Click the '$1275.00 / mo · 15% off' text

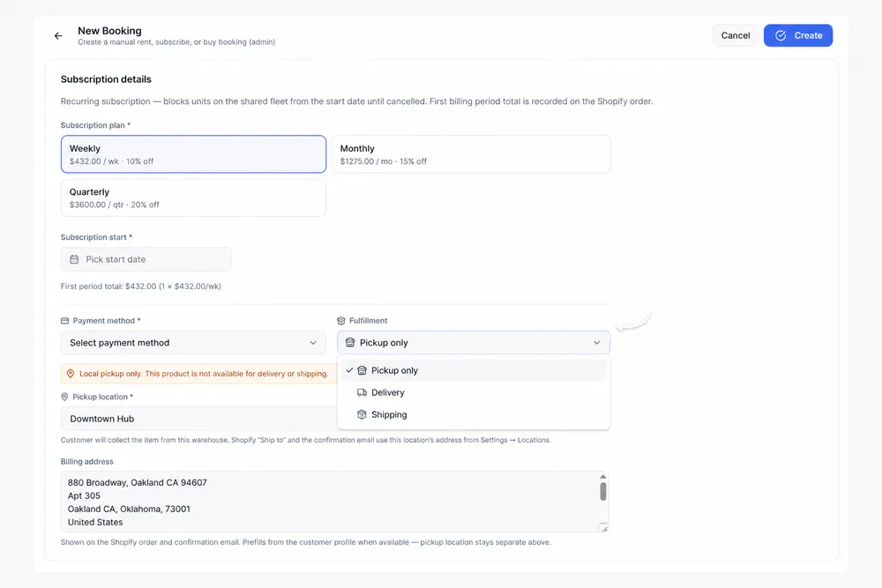click(x=383, y=161)
